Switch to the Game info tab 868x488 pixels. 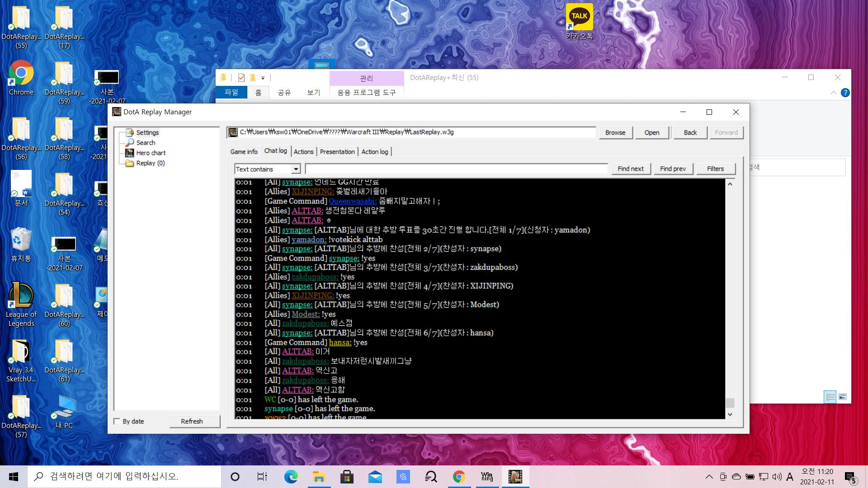(244, 152)
